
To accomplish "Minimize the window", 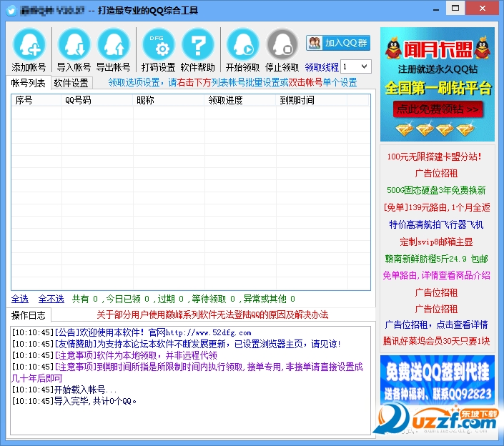I will (x=436, y=9).
